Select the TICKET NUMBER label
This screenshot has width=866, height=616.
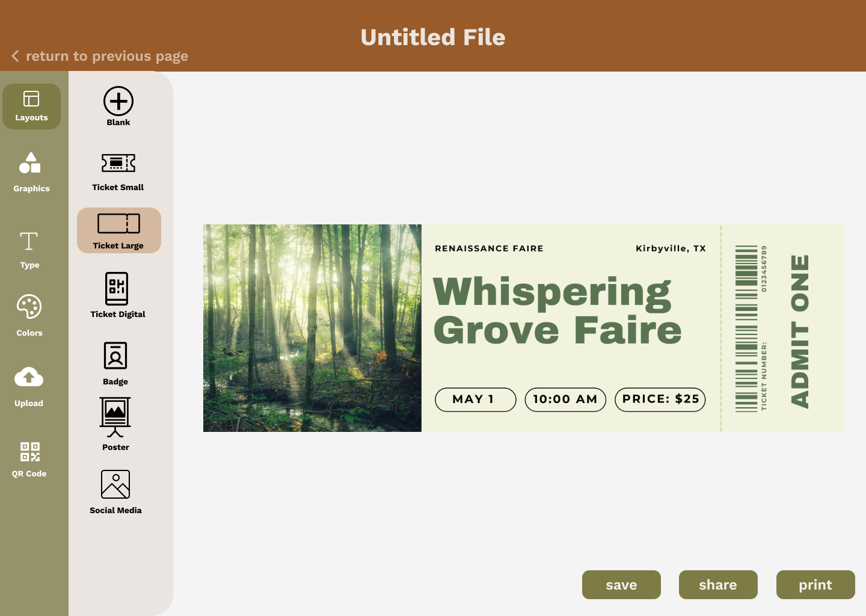click(x=764, y=377)
